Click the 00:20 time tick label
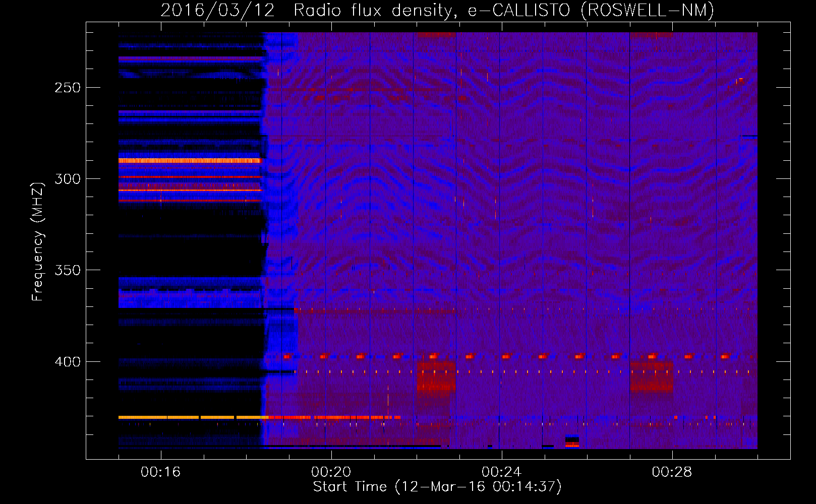 (331, 472)
